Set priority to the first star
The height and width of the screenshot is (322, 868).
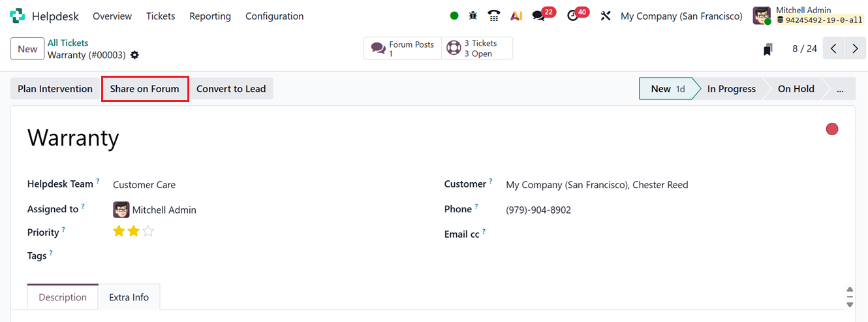pos(119,231)
